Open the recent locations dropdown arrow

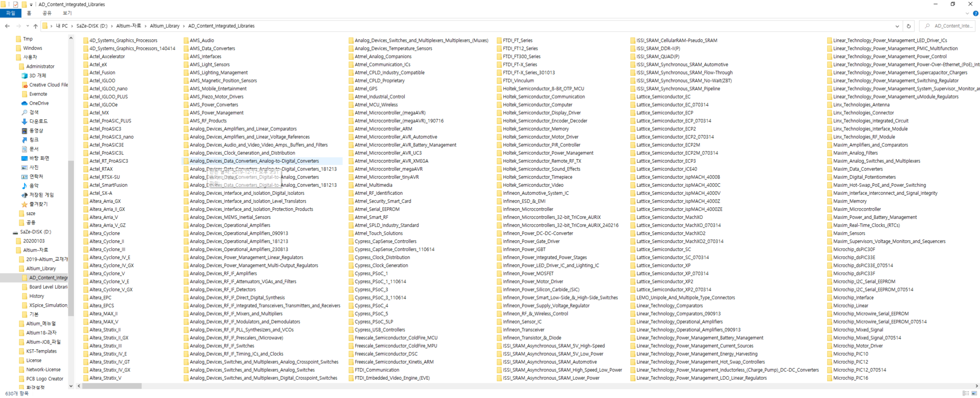click(x=28, y=26)
